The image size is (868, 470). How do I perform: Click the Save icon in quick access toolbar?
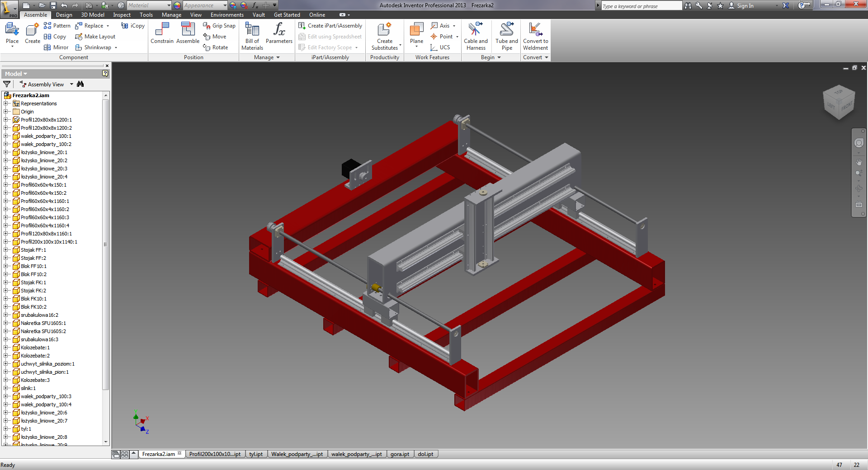[x=53, y=5]
